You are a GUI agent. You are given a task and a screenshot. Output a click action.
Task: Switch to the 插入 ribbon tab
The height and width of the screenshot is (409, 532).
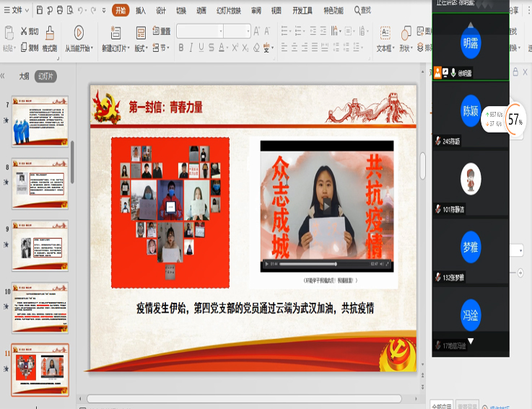tap(141, 11)
